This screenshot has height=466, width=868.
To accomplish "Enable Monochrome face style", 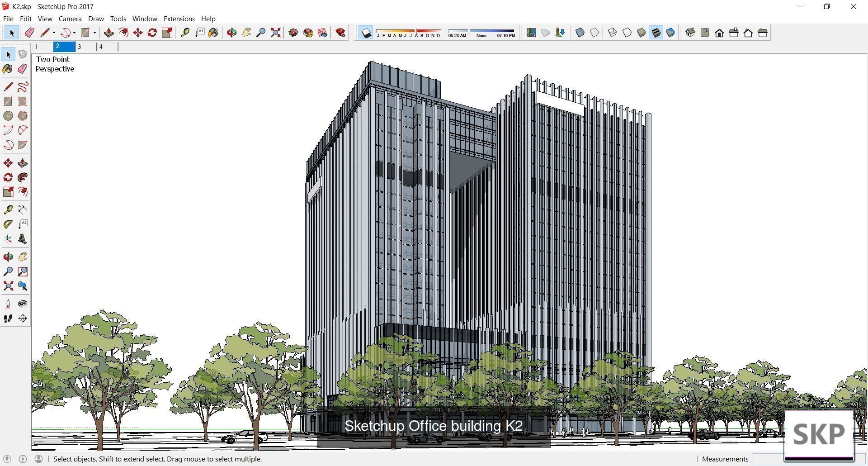I will [670, 33].
